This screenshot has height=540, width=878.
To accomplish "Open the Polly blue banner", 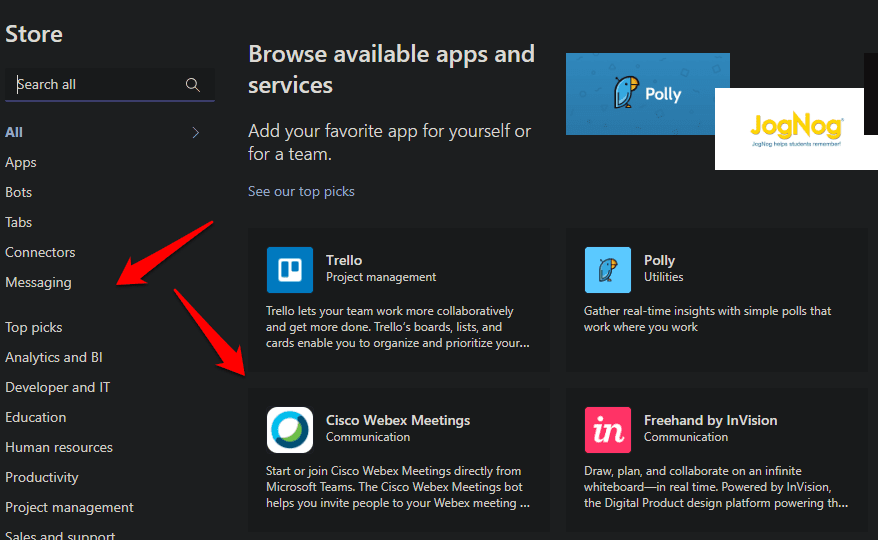I will coord(647,94).
